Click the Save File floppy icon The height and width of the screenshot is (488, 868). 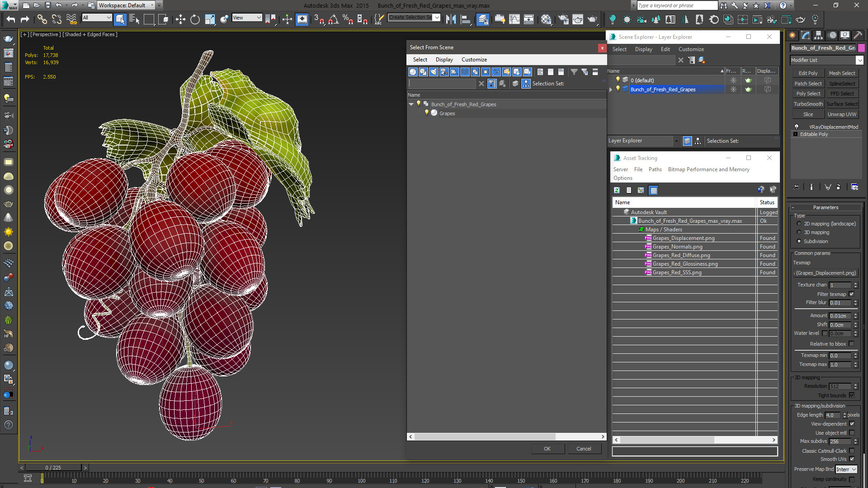tap(47, 5)
